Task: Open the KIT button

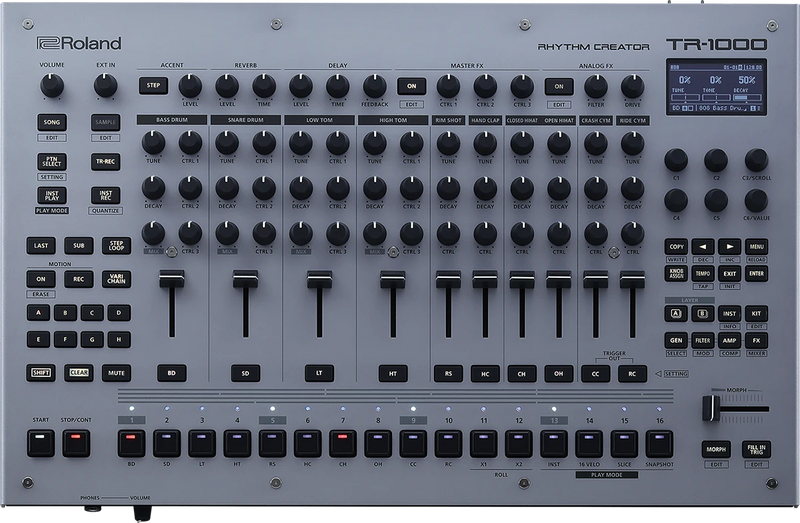Action: [x=757, y=314]
